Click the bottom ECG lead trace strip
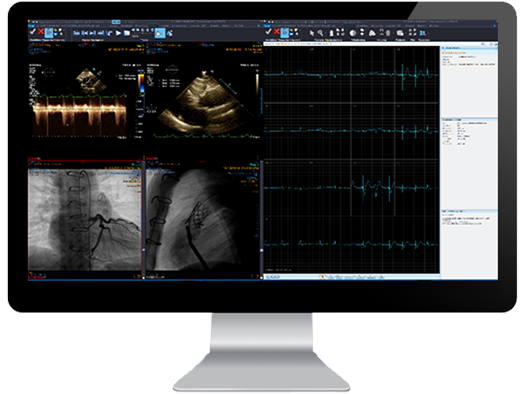 [x=351, y=244]
